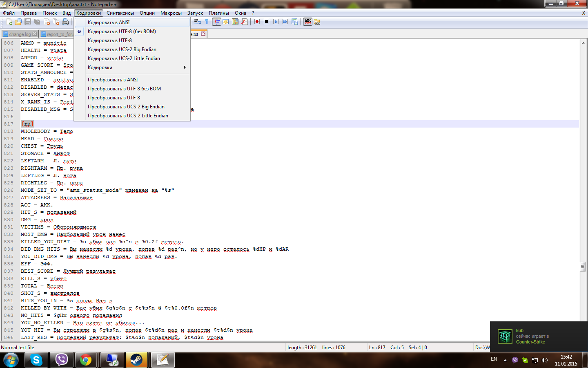The height and width of the screenshot is (368, 588).
Task: Close the aaa.txt tab
Action: point(203,34)
